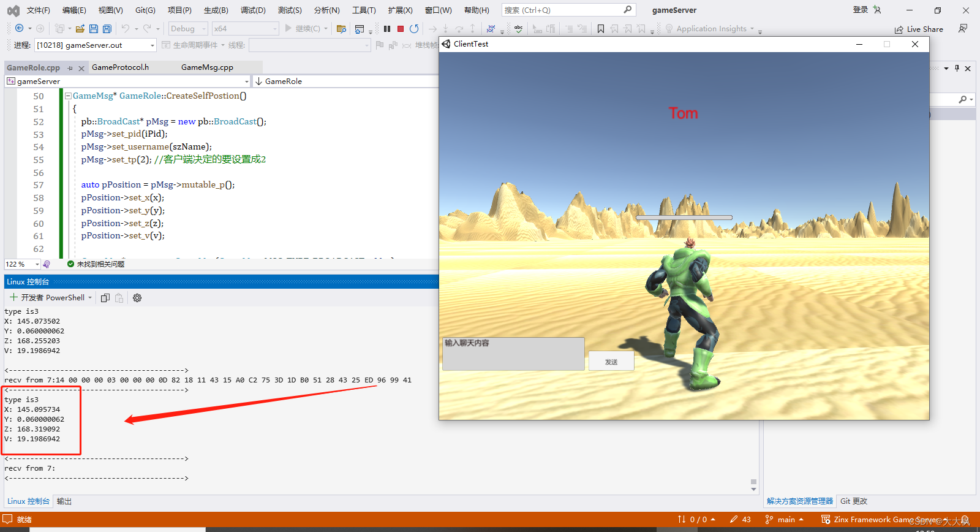Image resolution: width=980 pixels, height=532 pixels.
Task: Switch to the Git 更改 tab
Action: (x=854, y=501)
